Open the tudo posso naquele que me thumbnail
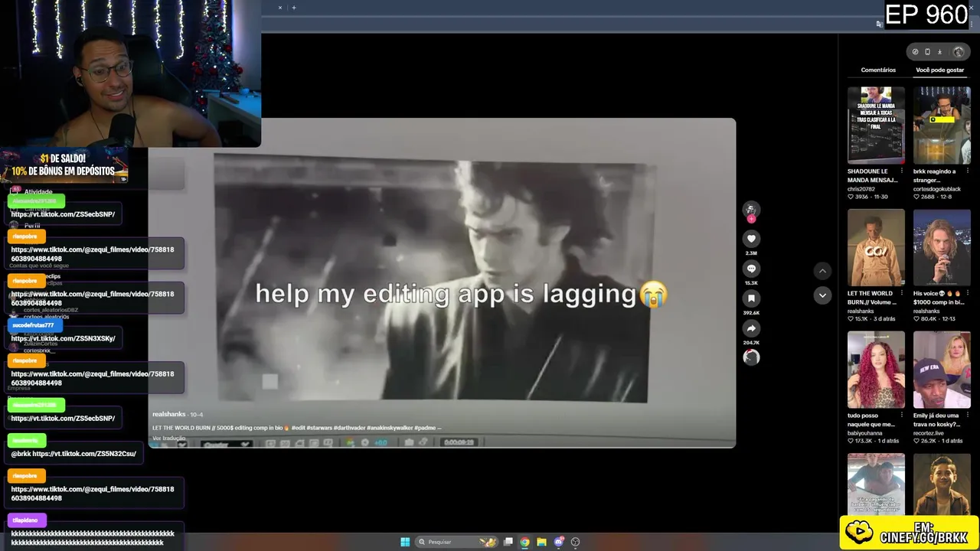The height and width of the screenshot is (551, 980). tap(876, 370)
